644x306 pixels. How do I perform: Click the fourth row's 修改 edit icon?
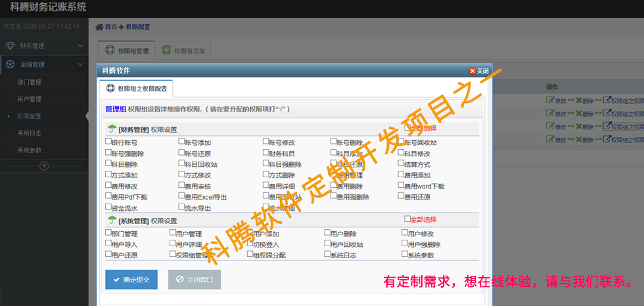point(549,139)
